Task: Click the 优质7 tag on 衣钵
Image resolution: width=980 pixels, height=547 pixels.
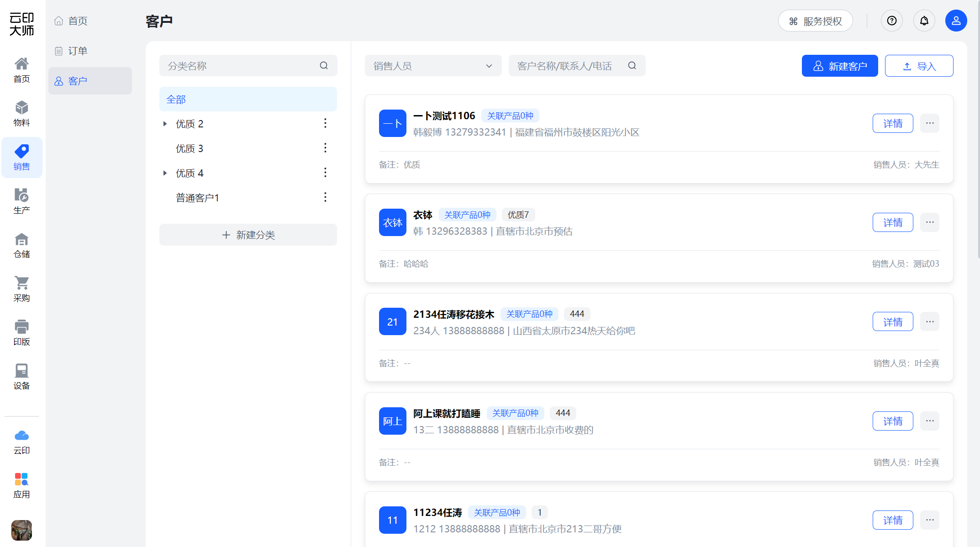Action: tap(518, 215)
